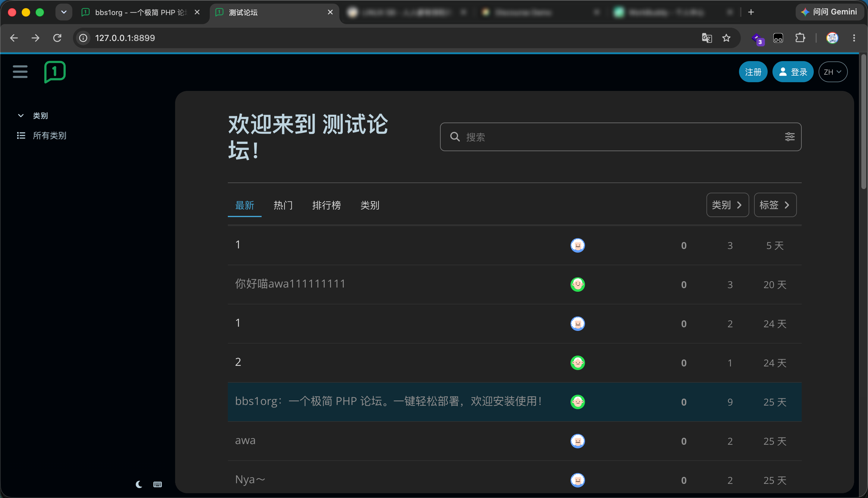Open the 类别 filter dropdown
Screen dimensions: 868x498
click(727, 205)
